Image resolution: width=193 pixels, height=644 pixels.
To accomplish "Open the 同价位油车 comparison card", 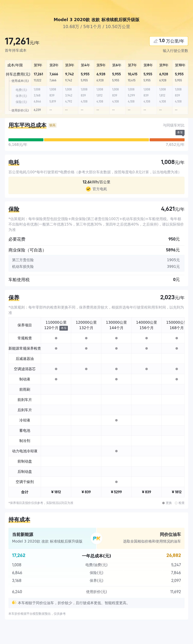I will (141, 538).
